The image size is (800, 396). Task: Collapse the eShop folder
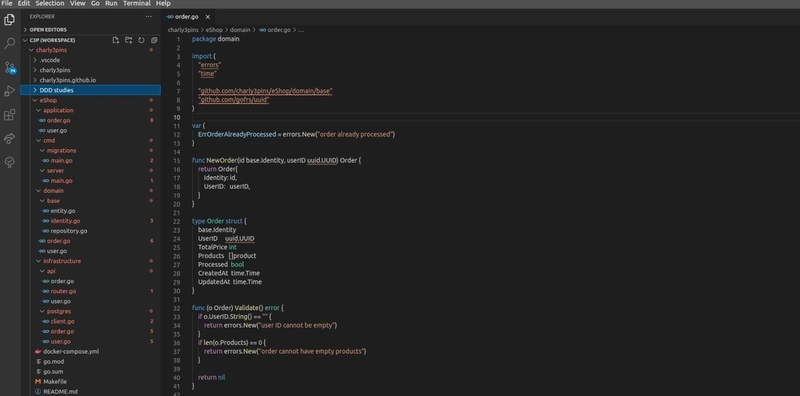[90, 100]
